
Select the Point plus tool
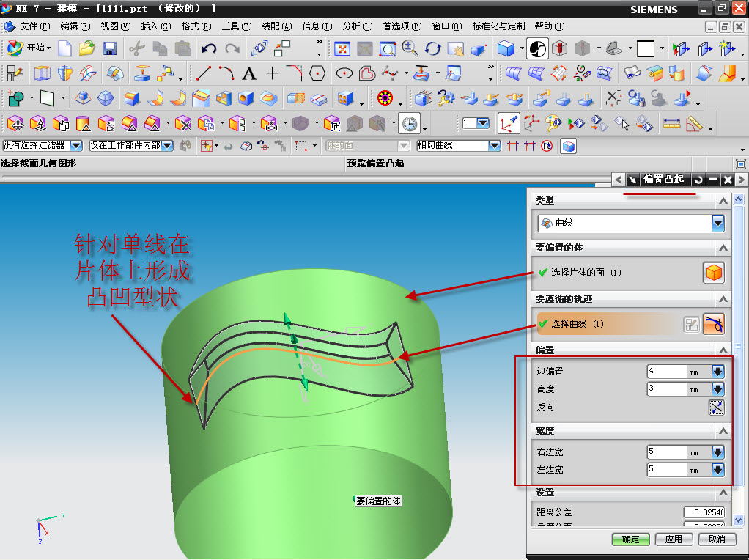click(x=272, y=73)
